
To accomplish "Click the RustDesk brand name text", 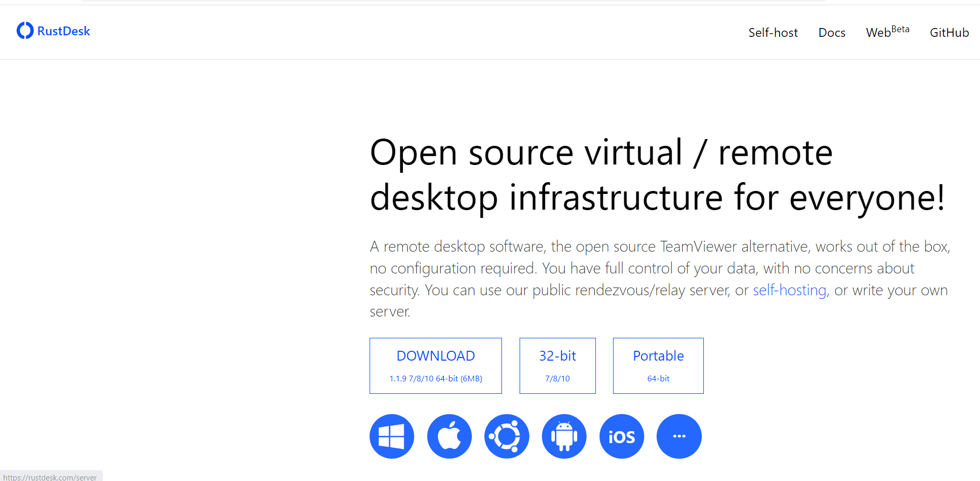I will (x=63, y=31).
